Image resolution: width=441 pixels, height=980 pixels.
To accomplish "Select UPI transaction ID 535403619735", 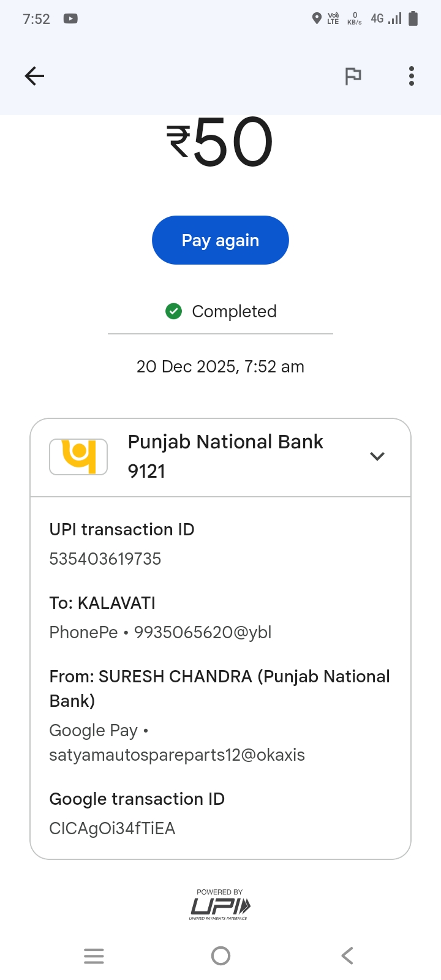I will [105, 559].
